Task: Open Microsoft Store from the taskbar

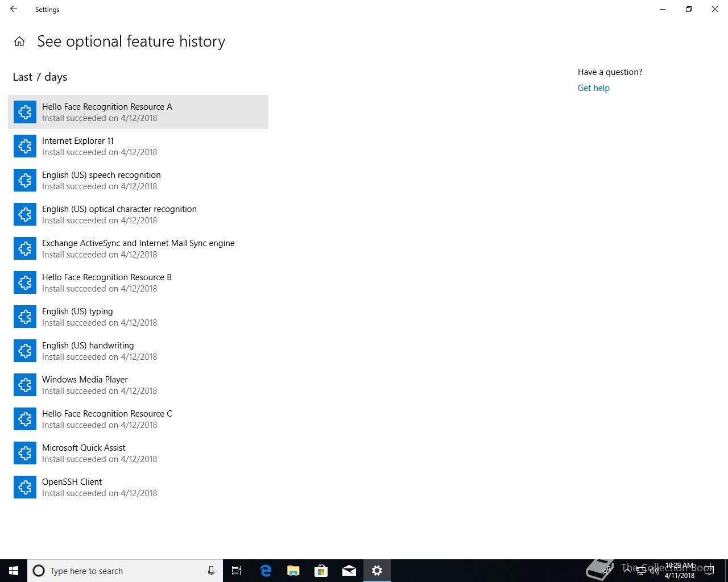Action: (321, 571)
